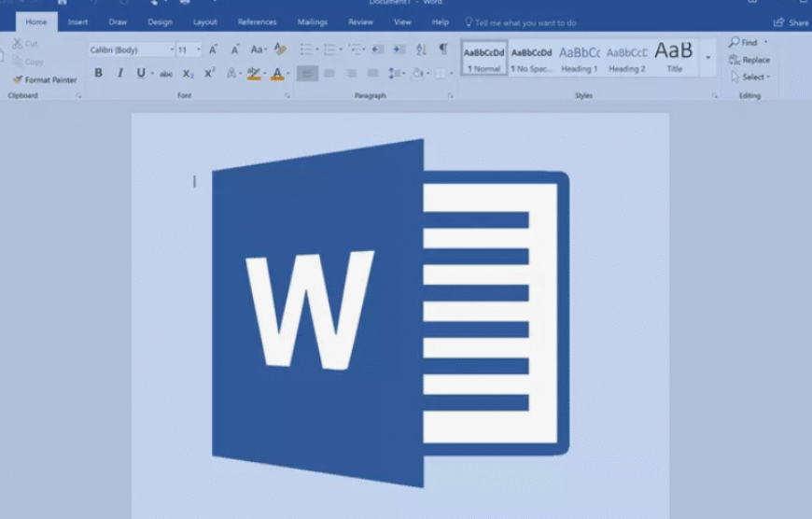Switch to the Draw tab

tap(119, 21)
